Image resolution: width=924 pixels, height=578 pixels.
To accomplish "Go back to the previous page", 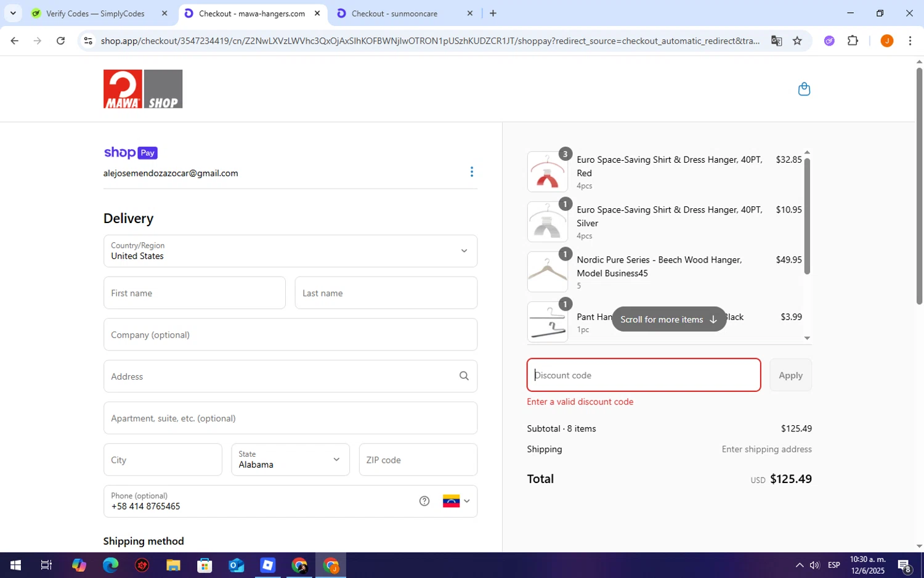I will [14, 41].
